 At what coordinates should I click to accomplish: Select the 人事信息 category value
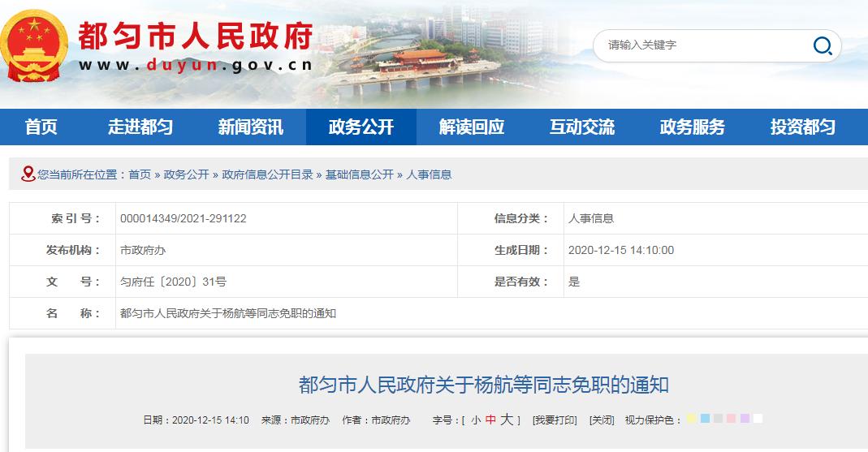point(591,218)
